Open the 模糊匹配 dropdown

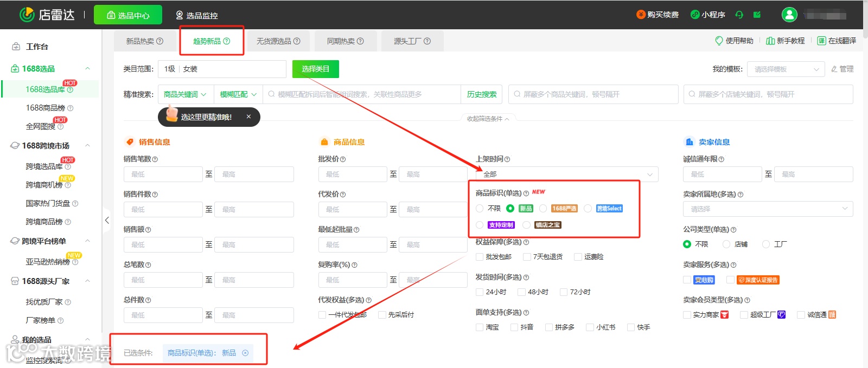[238, 94]
